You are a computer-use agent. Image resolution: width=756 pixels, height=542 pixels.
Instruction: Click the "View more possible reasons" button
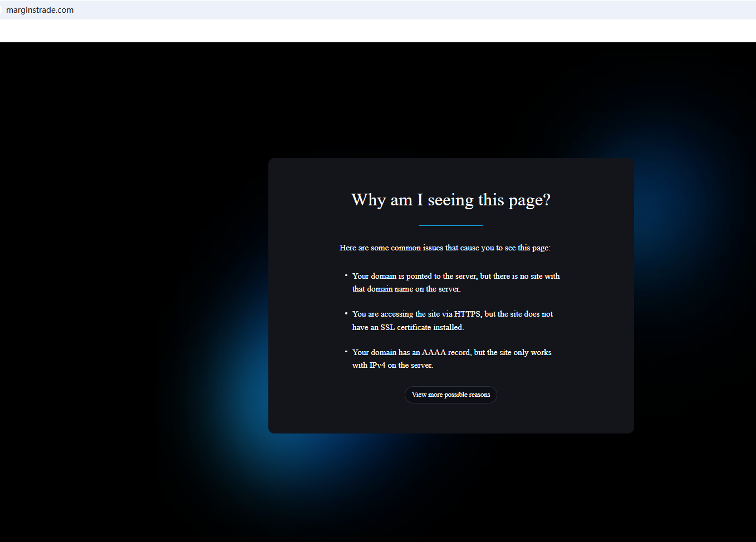[451, 395]
